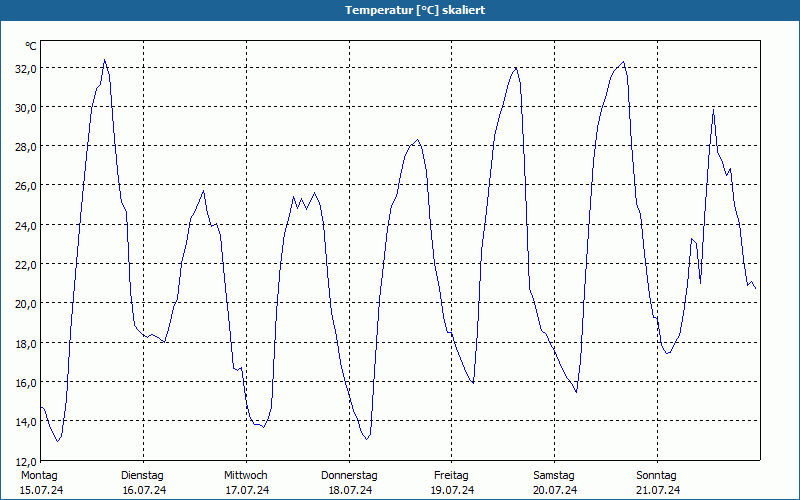Select the Donnerstag day label

point(349,476)
